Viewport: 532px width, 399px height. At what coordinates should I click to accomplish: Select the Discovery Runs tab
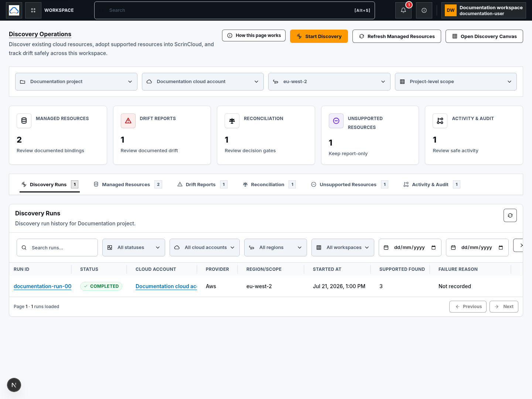pos(50,184)
